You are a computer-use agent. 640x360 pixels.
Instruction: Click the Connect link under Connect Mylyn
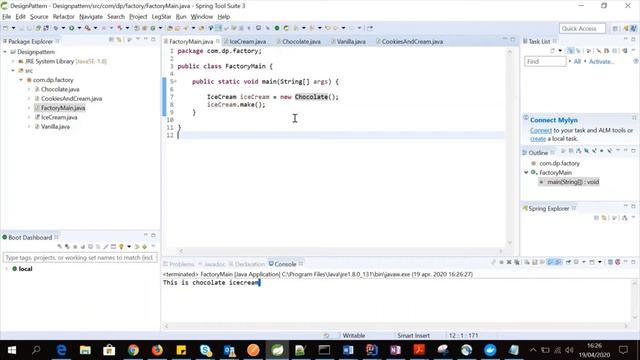pyautogui.click(x=541, y=130)
